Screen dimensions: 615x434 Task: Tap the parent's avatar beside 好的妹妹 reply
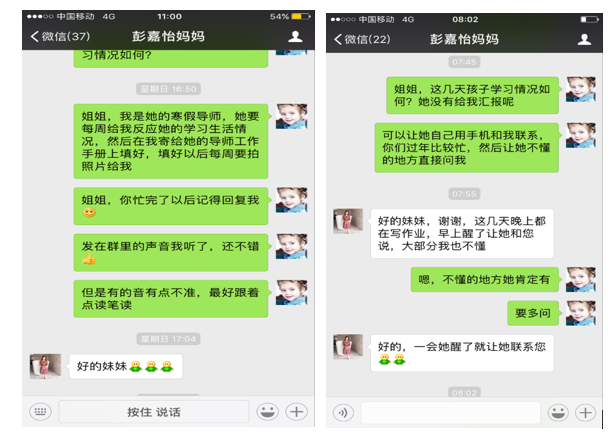tap(45, 366)
